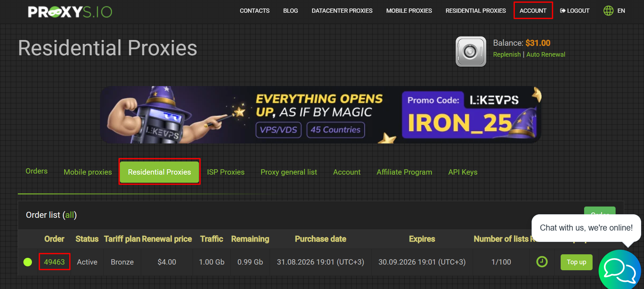Open Affiliate Program tab
The height and width of the screenshot is (289, 644).
[404, 172]
